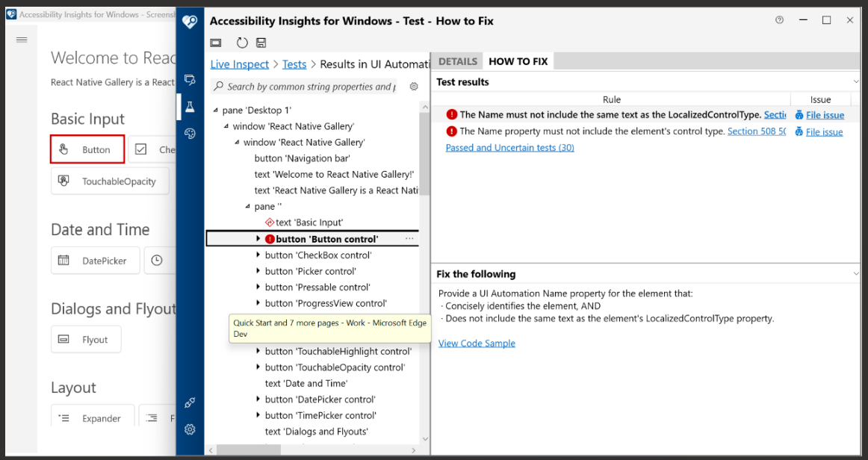868x460 pixels.
Task: Click the View Code Sample link
Action: 477,343
